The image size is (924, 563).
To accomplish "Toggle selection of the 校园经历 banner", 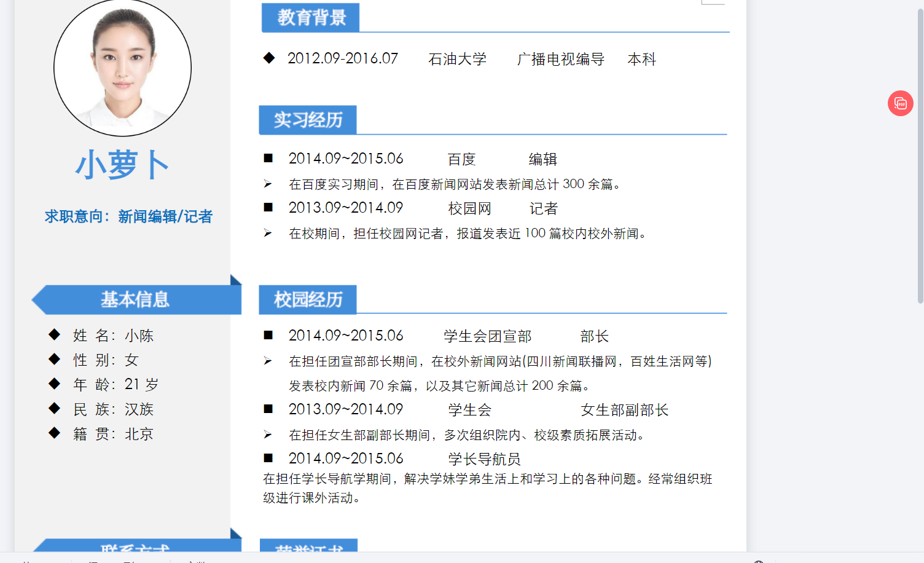I will pos(308,300).
